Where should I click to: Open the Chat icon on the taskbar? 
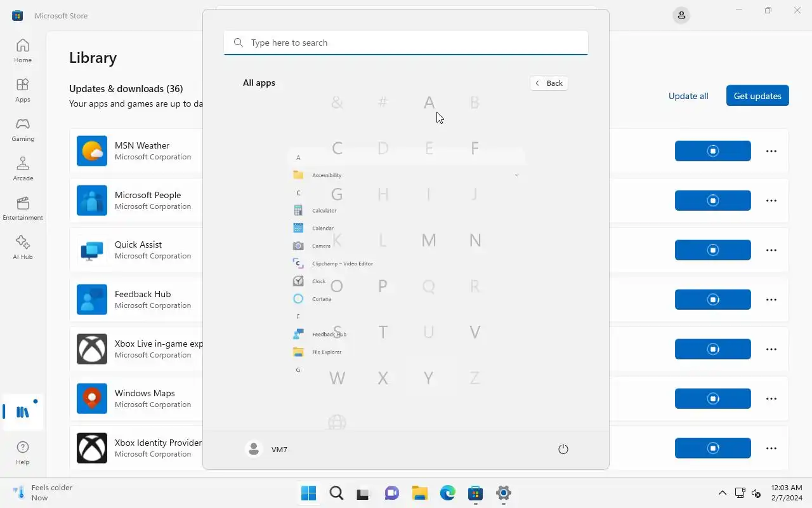pyautogui.click(x=392, y=493)
